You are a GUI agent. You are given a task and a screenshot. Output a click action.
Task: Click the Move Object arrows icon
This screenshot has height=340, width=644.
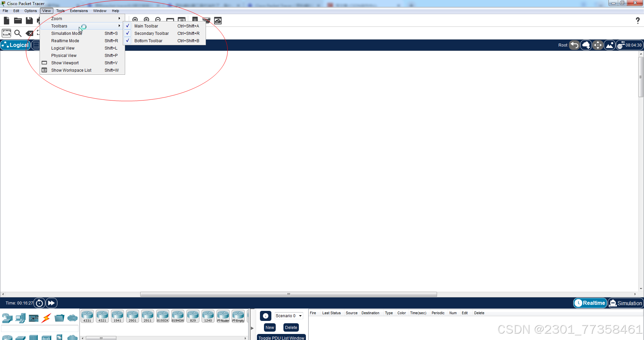(598, 45)
